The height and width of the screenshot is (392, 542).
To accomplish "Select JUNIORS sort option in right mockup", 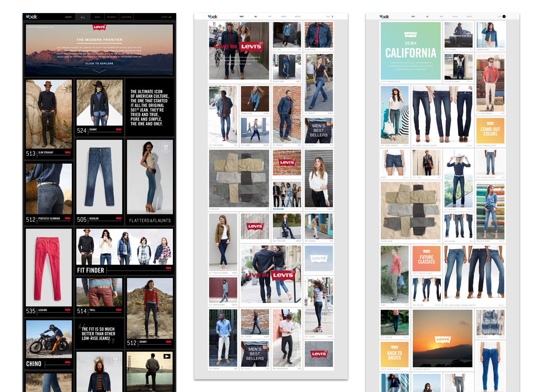I will pyautogui.click(x=469, y=17).
